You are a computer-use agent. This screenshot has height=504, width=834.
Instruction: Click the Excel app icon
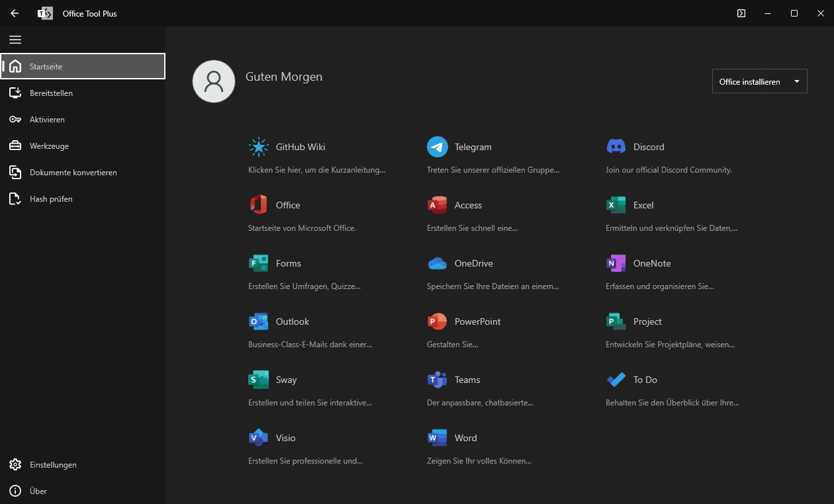(616, 205)
